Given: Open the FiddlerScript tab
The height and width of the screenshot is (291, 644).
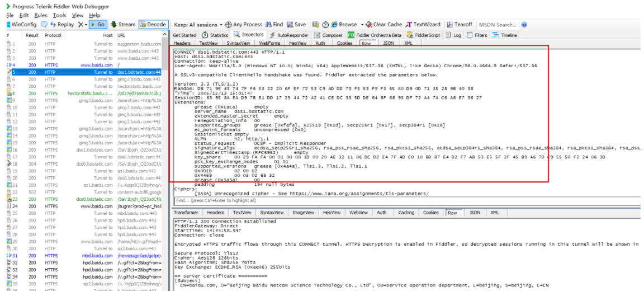Looking at the screenshot, I should tap(423, 35).
